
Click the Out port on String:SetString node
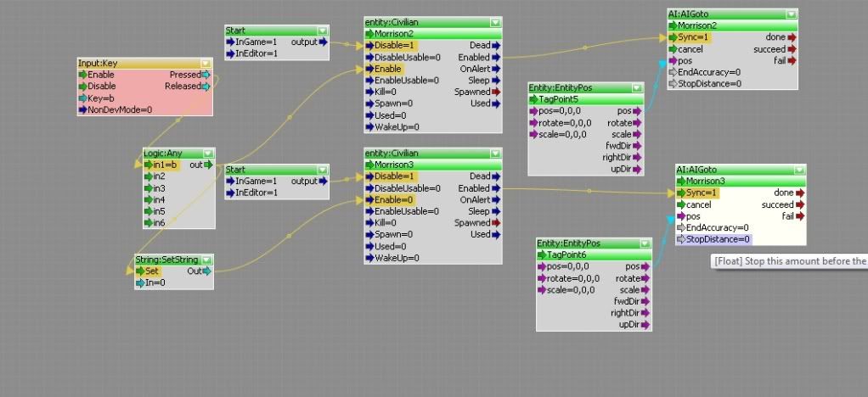pyautogui.click(x=206, y=271)
